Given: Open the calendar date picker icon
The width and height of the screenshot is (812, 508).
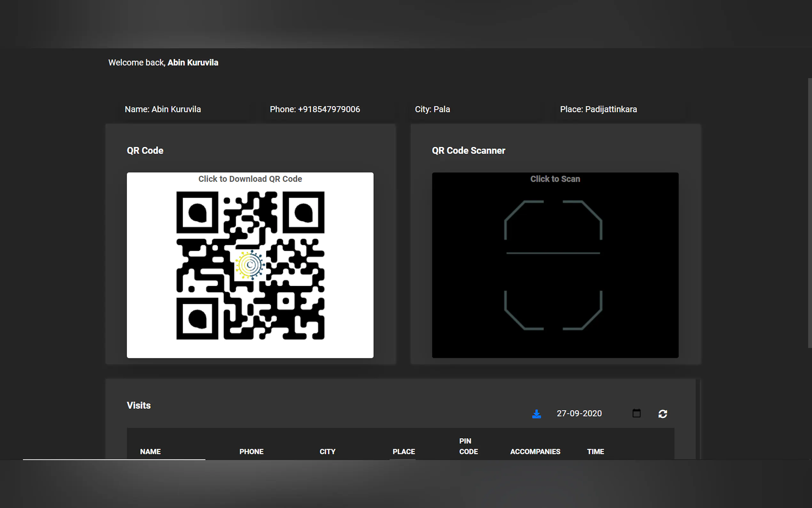Looking at the screenshot, I should [x=636, y=413].
